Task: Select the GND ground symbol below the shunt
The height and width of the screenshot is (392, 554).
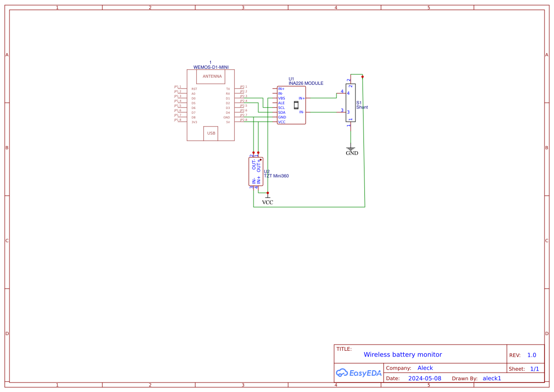Action: coord(351,150)
